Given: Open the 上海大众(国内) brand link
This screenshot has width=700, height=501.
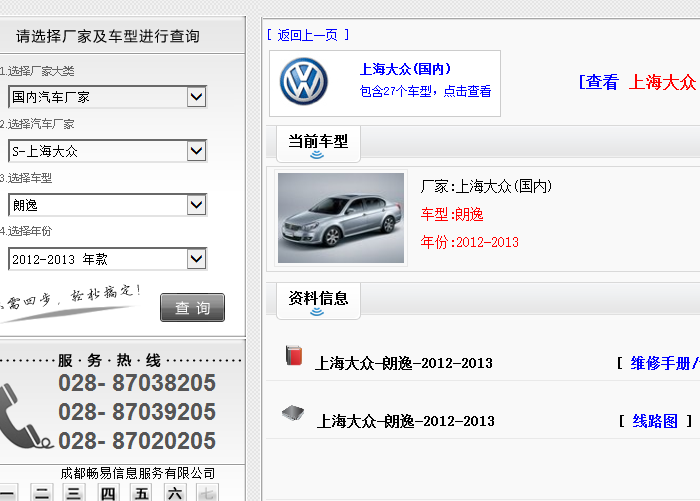Looking at the screenshot, I should click(x=405, y=69).
